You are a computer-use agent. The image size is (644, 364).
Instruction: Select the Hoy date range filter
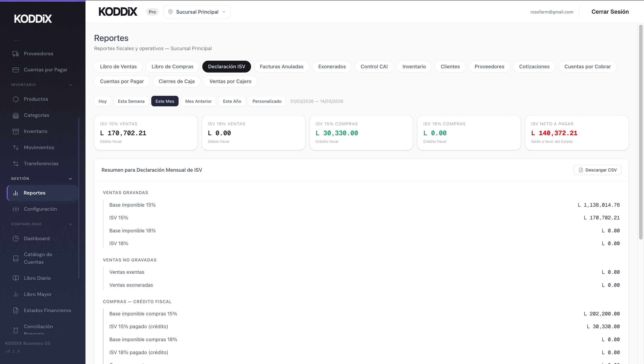[102, 101]
